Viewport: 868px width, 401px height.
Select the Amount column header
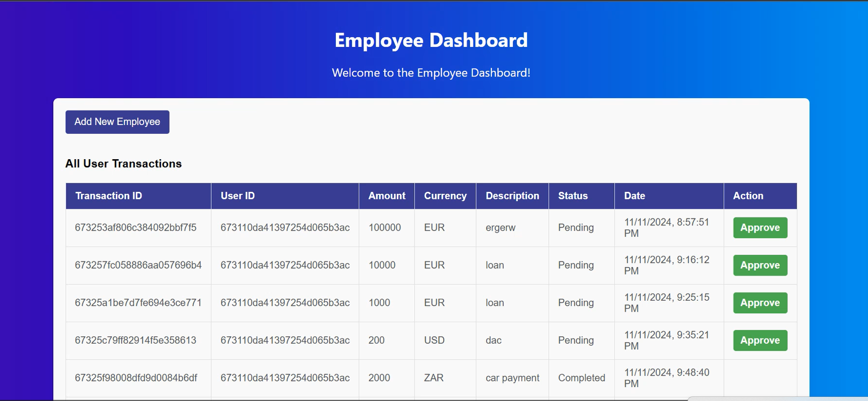(x=386, y=196)
